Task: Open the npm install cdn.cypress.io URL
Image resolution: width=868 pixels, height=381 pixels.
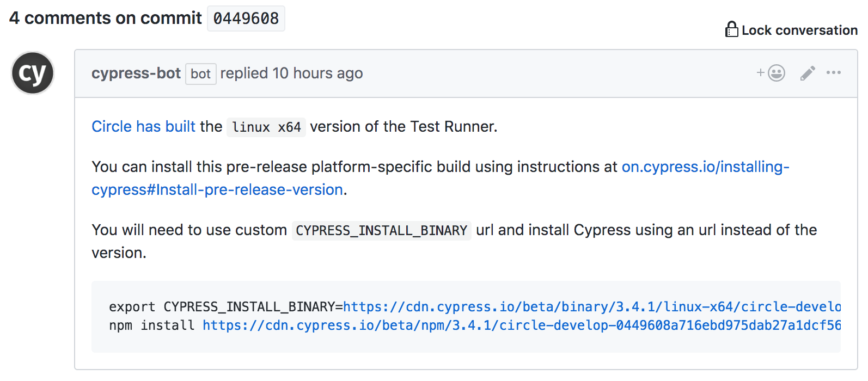Action: click(x=522, y=325)
